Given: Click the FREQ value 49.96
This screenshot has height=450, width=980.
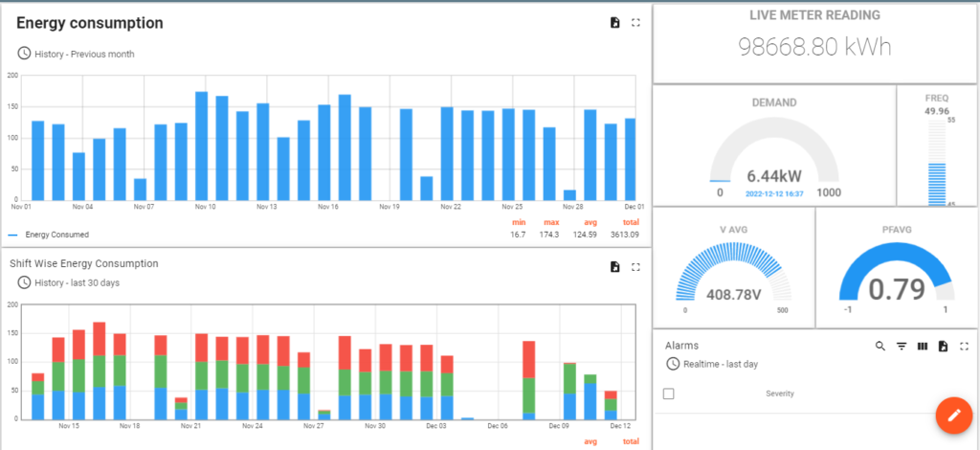Looking at the screenshot, I should [937, 111].
